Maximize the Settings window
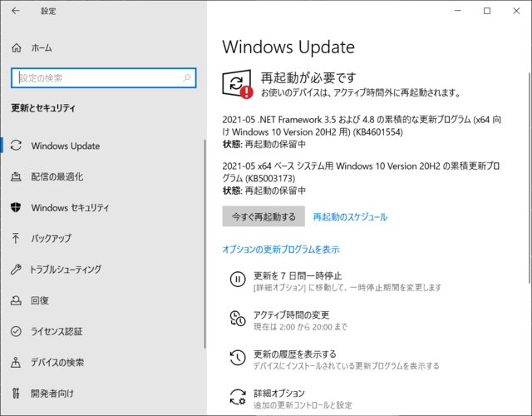The width and height of the screenshot is (532, 416). tap(487, 11)
